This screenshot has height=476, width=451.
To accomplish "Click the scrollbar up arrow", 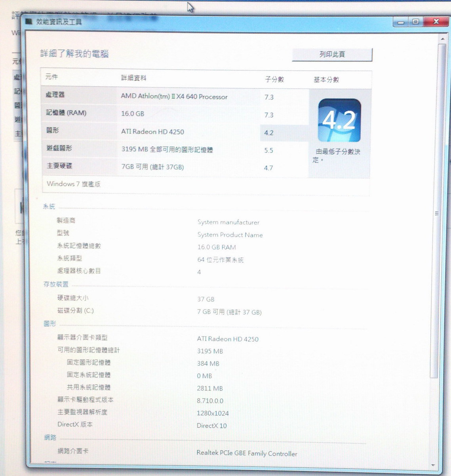I will (x=442, y=39).
